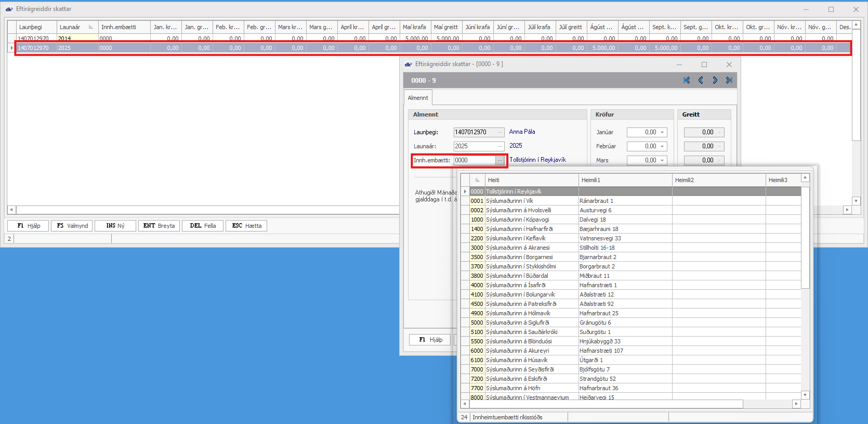The width and height of the screenshot is (868, 424).
Task: Expand the Mars Kröfur amount dropdown
Action: tap(662, 161)
